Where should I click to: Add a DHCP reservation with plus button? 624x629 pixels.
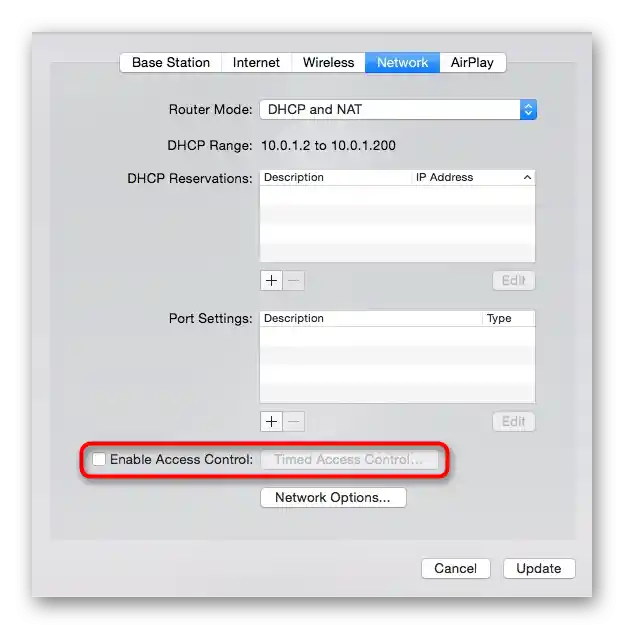(271, 280)
